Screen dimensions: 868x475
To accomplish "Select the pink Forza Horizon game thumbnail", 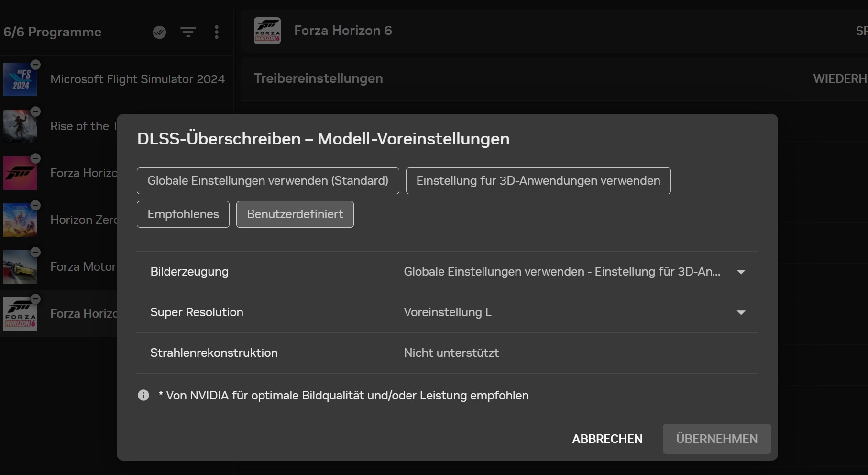I will [20, 173].
